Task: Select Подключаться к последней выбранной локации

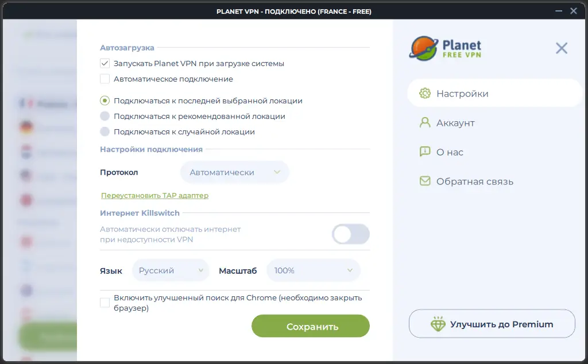Action: point(105,100)
